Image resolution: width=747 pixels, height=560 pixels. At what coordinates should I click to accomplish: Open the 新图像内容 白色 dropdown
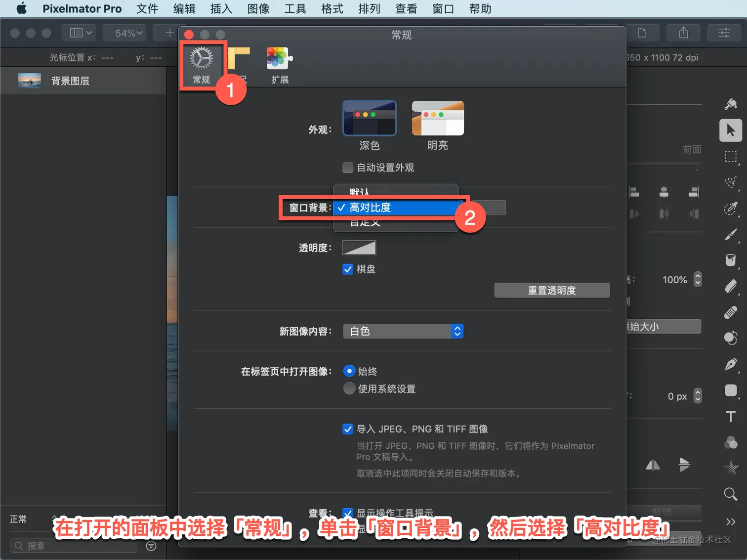[403, 331]
